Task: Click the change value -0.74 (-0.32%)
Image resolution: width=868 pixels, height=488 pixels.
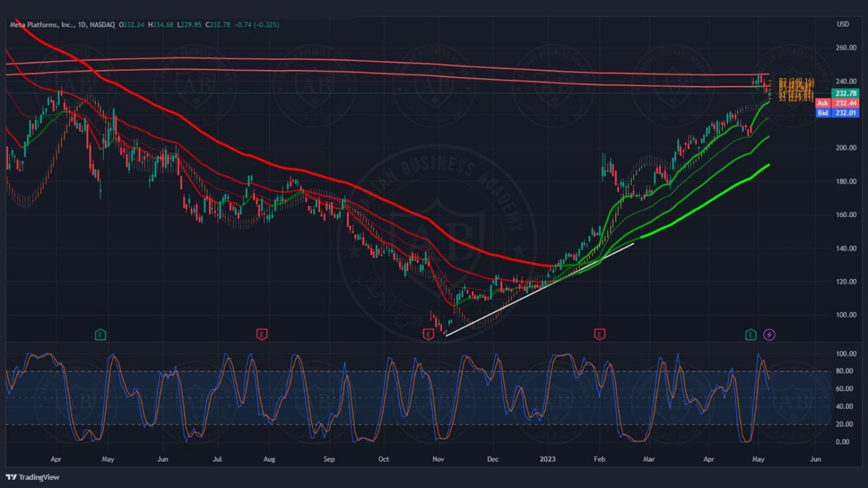Action: tap(257, 25)
